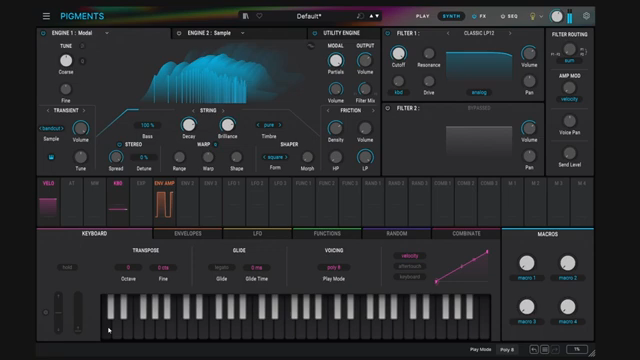Toggle the FX section power icon
The width and height of the screenshot is (640, 360).
click(474, 16)
